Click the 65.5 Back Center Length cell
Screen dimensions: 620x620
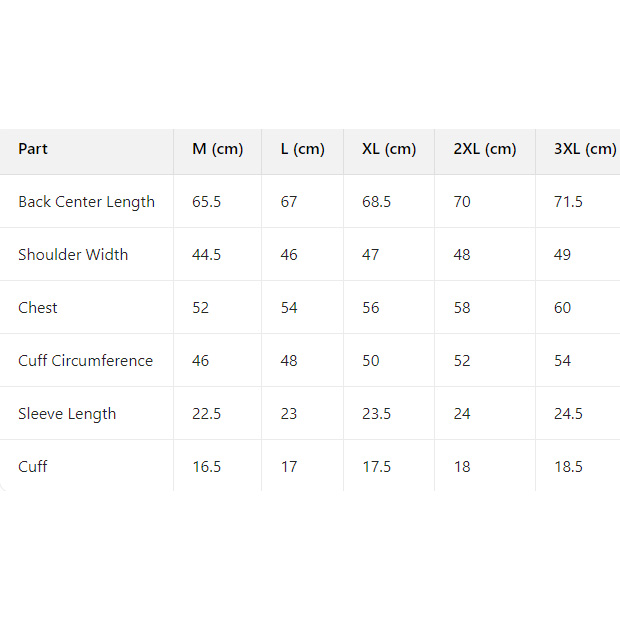click(x=206, y=202)
